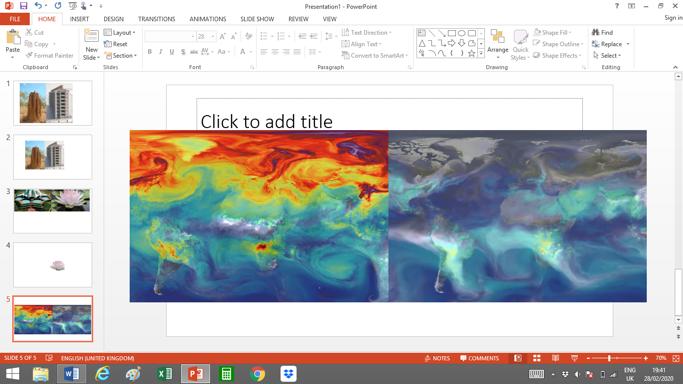
Task: Open Quick Styles gallery
Action: (x=520, y=45)
